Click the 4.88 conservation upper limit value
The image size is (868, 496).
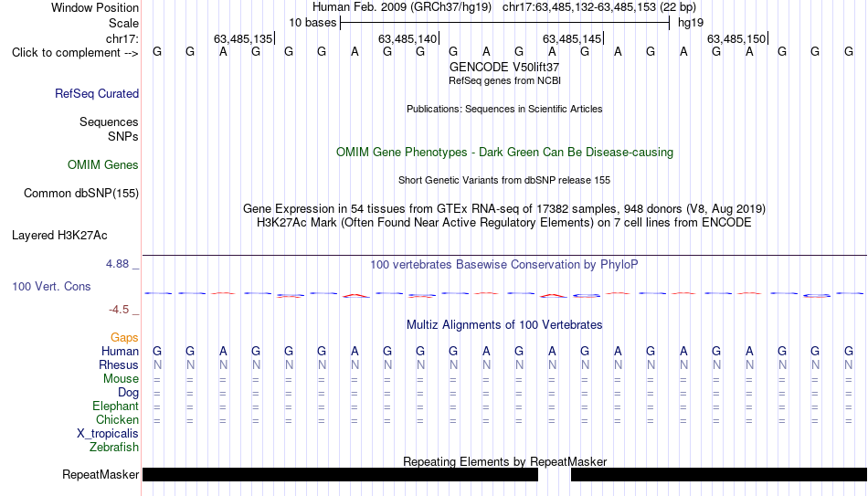click(118, 264)
